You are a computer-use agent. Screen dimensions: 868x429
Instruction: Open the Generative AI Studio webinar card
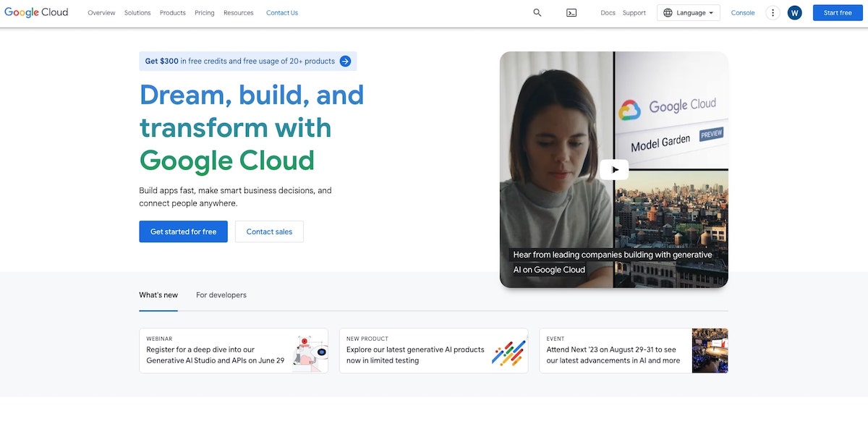[x=233, y=351]
